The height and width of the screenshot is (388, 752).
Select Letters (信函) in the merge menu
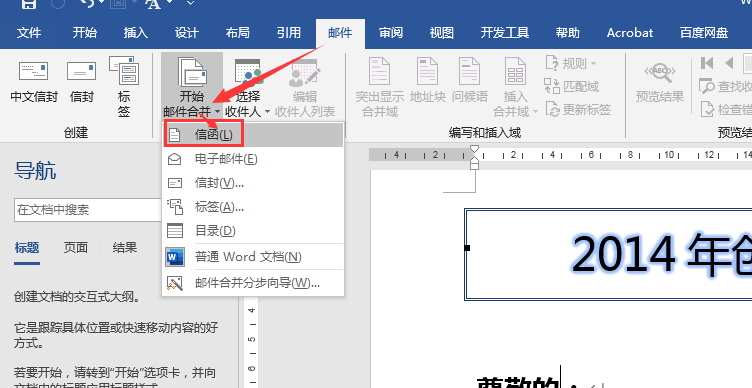click(253, 135)
